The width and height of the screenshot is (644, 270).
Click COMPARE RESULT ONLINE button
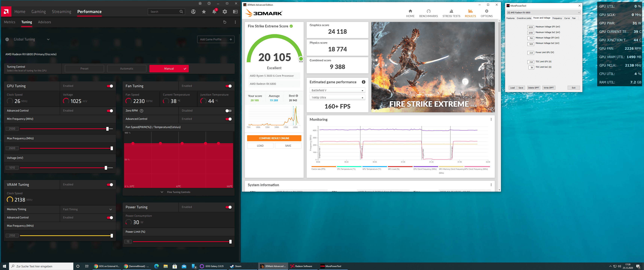point(274,138)
